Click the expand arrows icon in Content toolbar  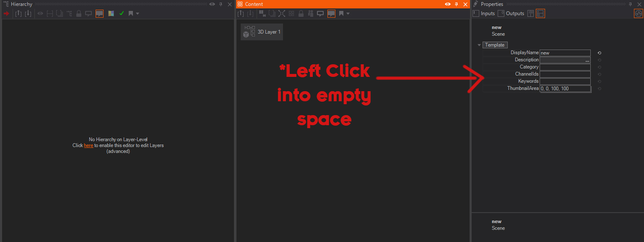pos(282,13)
